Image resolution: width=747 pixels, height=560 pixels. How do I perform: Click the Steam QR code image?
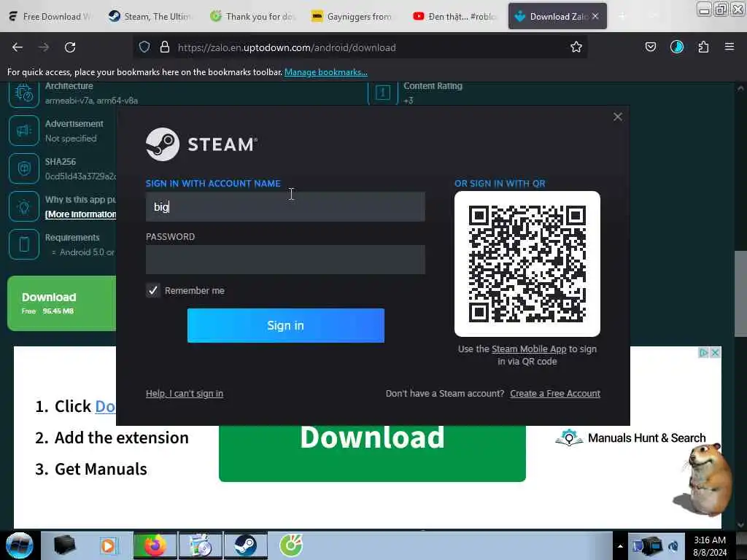click(527, 264)
